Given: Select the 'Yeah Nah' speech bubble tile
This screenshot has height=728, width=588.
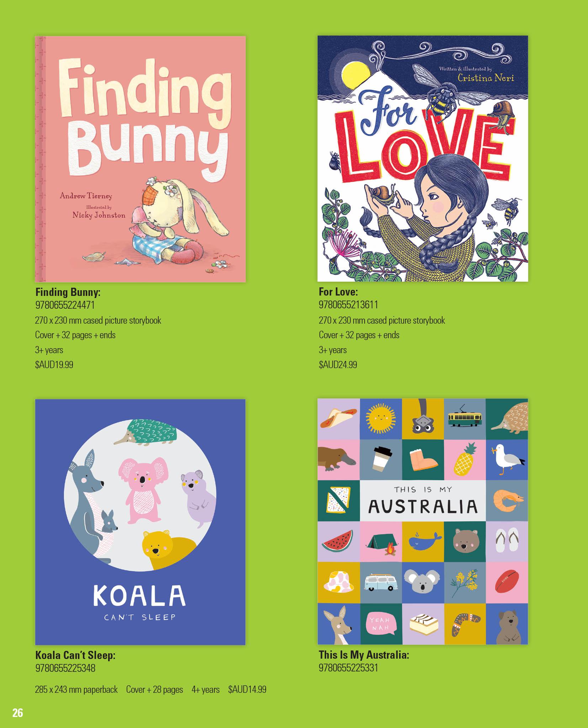Looking at the screenshot, I should [x=381, y=624].
